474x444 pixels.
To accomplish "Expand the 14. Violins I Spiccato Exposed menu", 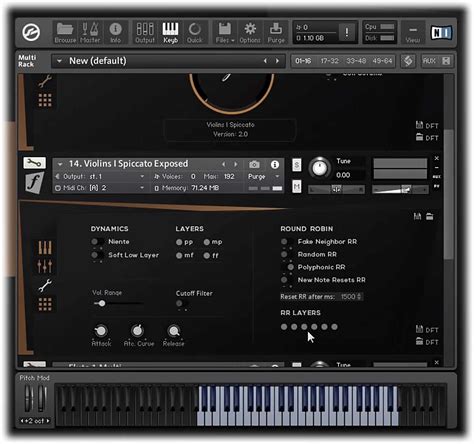I will click(60, 164).
